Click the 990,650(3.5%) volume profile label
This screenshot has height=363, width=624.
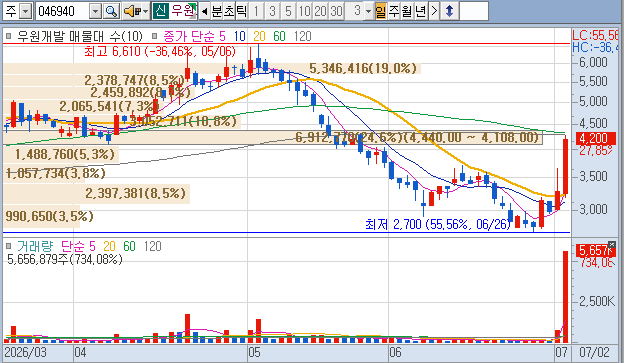(x=49, y=216)
